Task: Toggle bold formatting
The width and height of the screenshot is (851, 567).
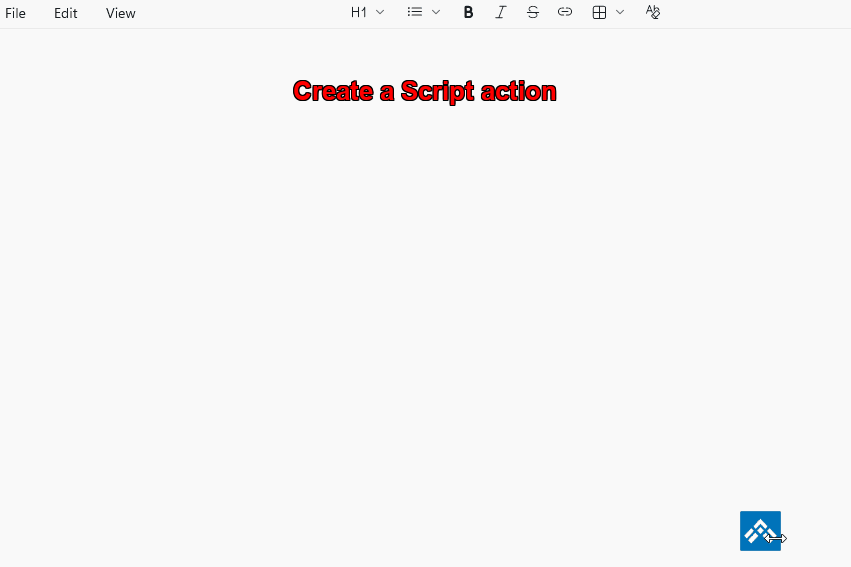Action: pos(468,12)
